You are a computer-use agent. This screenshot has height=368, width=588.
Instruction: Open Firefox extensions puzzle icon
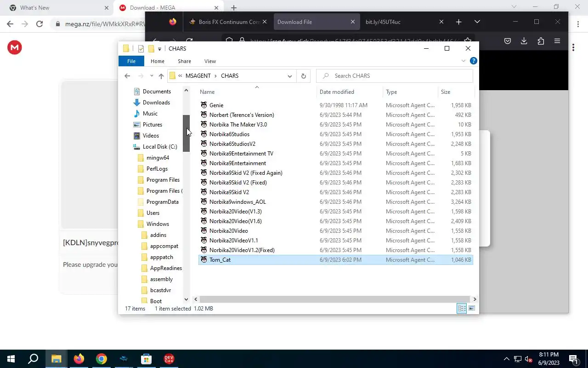(541, 41)
